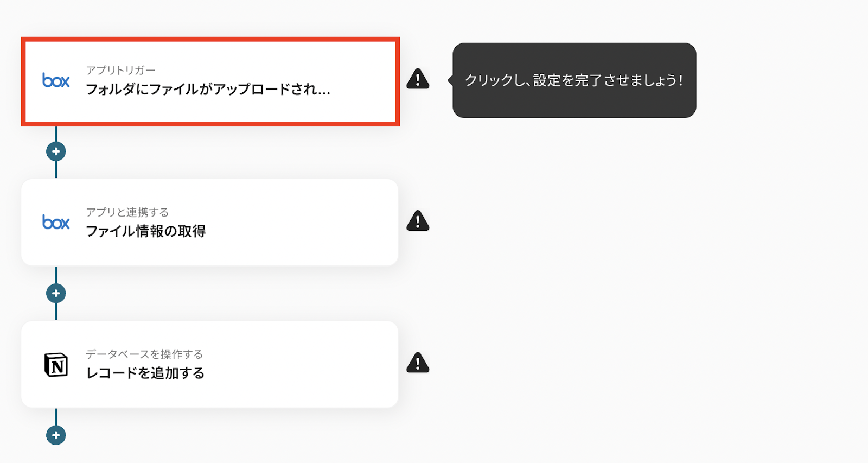Click the red highlighted border of the trigger card
The image size is (868, 463).
coord(210,39)
